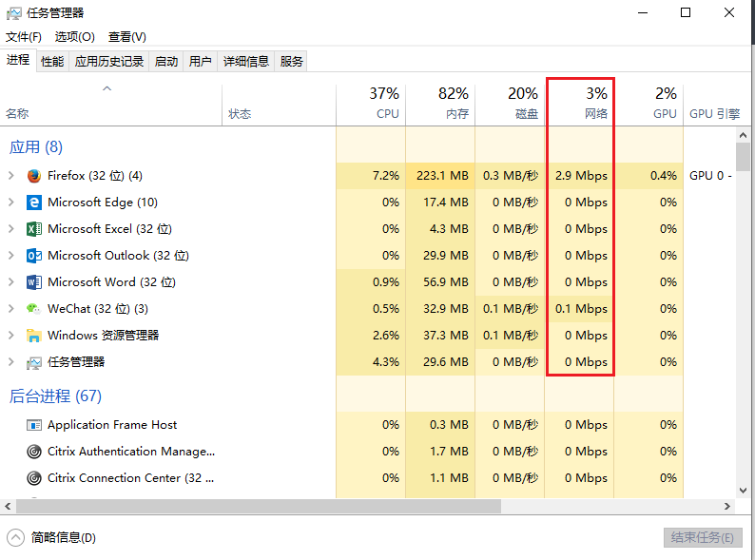
Task: Select the 进程 tab
Action: click(x=18, y=60)
